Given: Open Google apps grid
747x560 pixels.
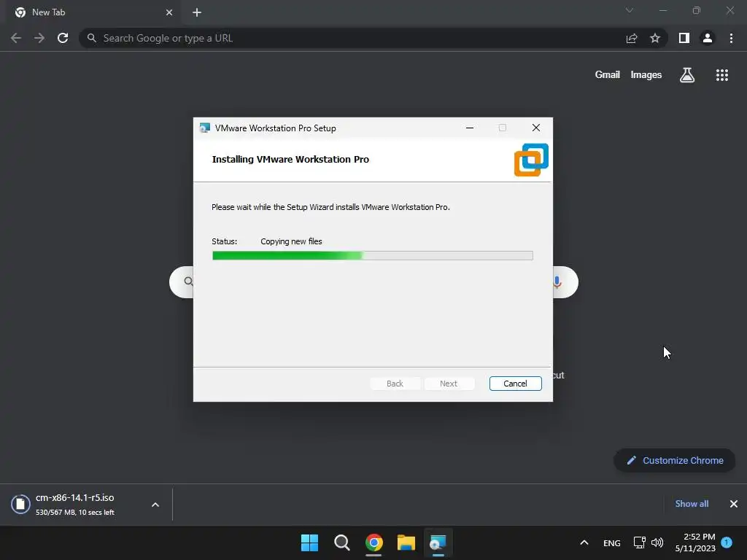Looking at the screenshot, I should coord(721,75).
